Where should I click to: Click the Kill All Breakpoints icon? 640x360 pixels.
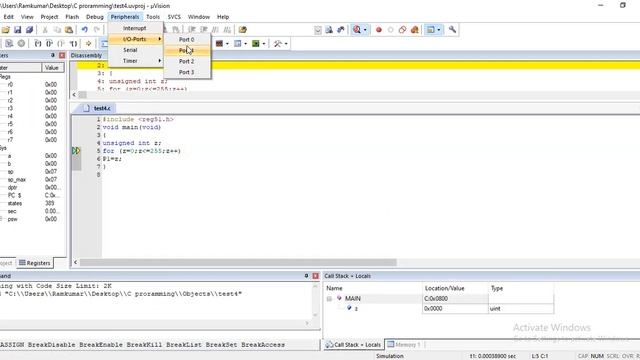pos(415,30)
